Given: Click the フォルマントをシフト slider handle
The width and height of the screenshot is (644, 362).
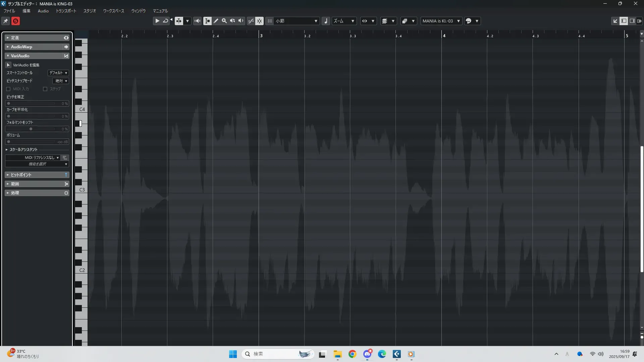Looking at the screenshot, I should point(31,129).
